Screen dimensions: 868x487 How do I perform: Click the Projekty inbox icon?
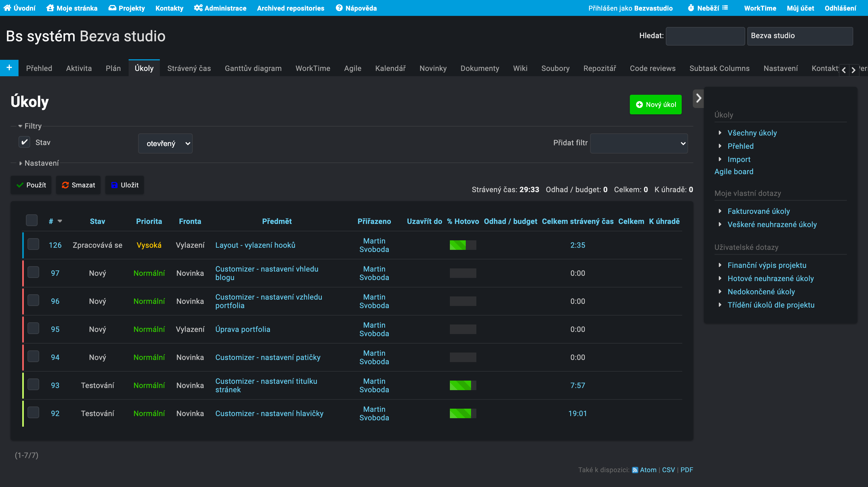pyautogui.click(x=112, y=8)
